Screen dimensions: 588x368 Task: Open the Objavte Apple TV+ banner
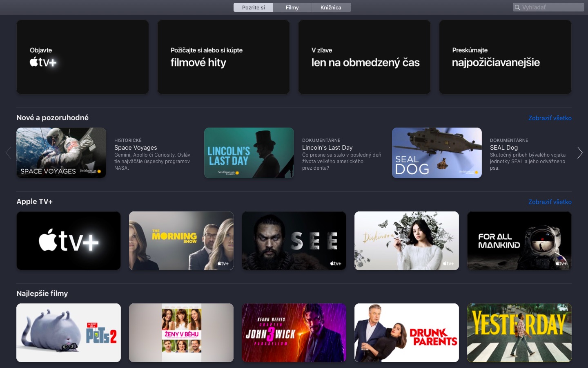click(x=82, y=57)
